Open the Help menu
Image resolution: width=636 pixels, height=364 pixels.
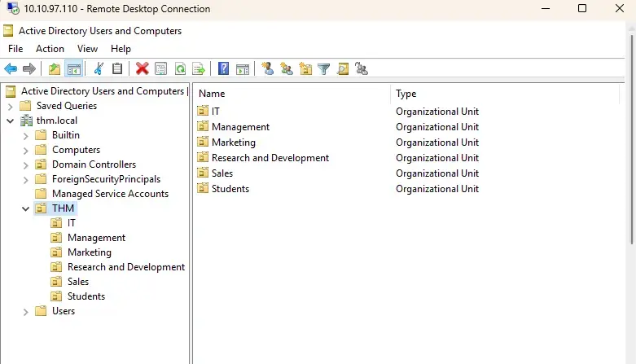click(x=121, y=49)
